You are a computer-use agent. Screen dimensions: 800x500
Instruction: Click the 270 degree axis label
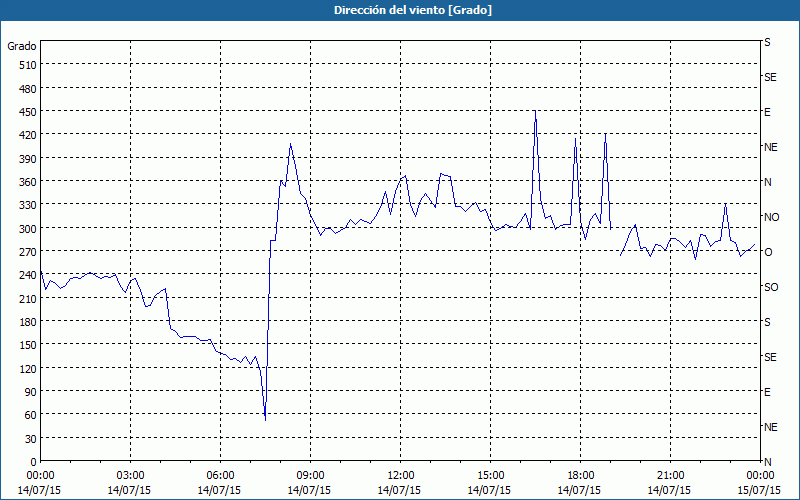[x=29, y=252]
